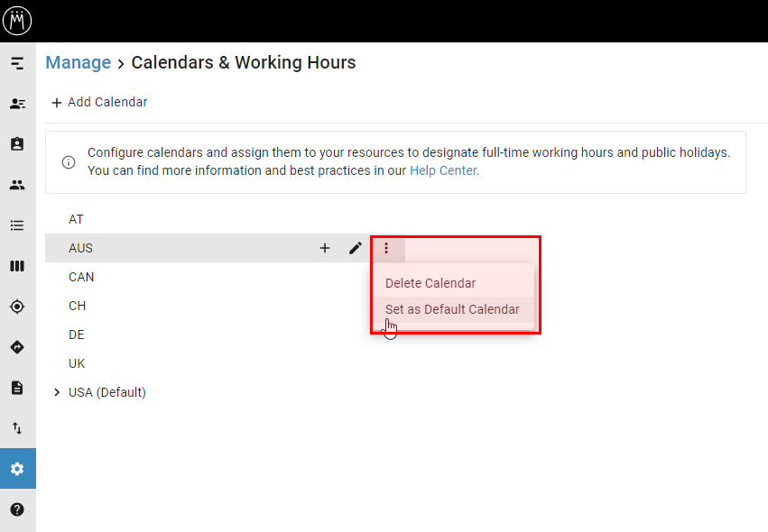Select the resources sidebar icon
This screenshot has width=768, height=532.
coord(17,103)
